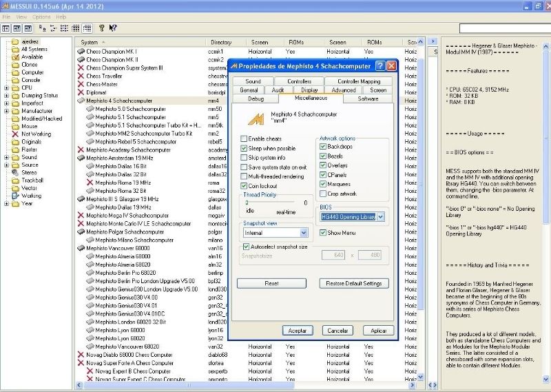The width and height of the screenshot is (551, 392).
Task: Switch to the Controller Mapping tab
Action: [x=359, y=81]
